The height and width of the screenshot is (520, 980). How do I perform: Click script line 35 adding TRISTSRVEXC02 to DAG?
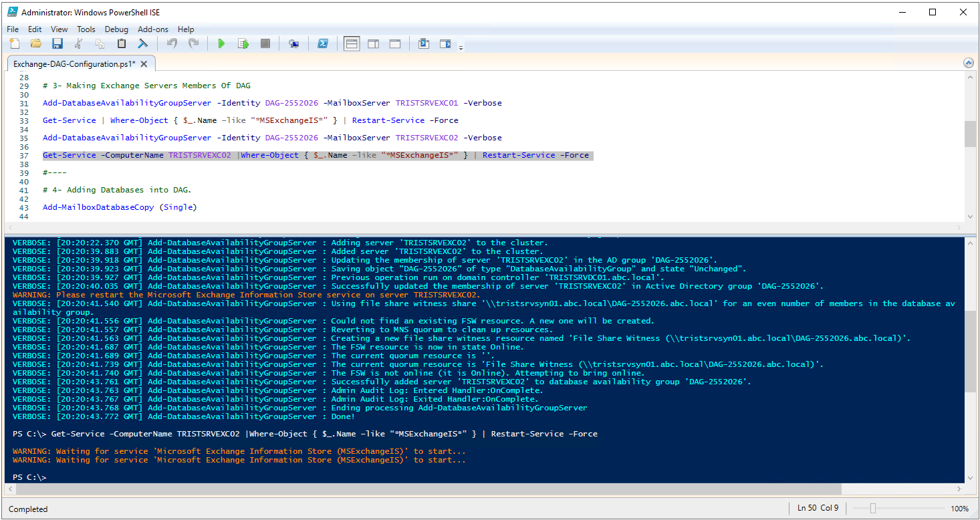[272, 138]
